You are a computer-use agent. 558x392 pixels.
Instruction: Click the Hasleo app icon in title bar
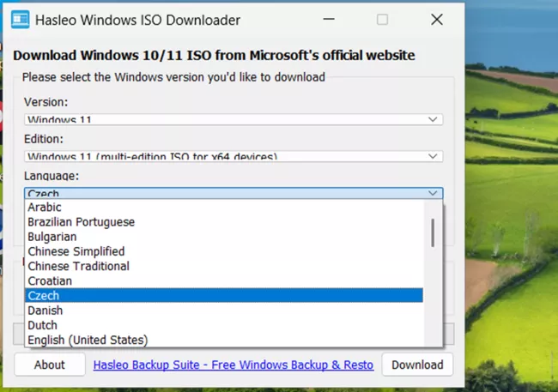point(21,20)
